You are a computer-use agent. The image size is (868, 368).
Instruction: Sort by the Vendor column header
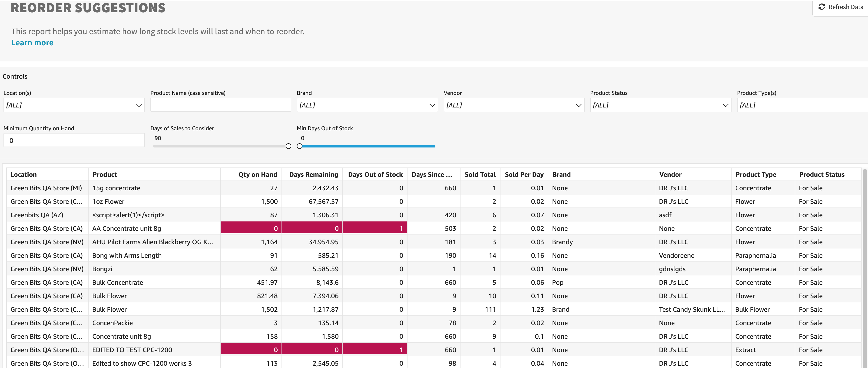click(x=693, y=174)
